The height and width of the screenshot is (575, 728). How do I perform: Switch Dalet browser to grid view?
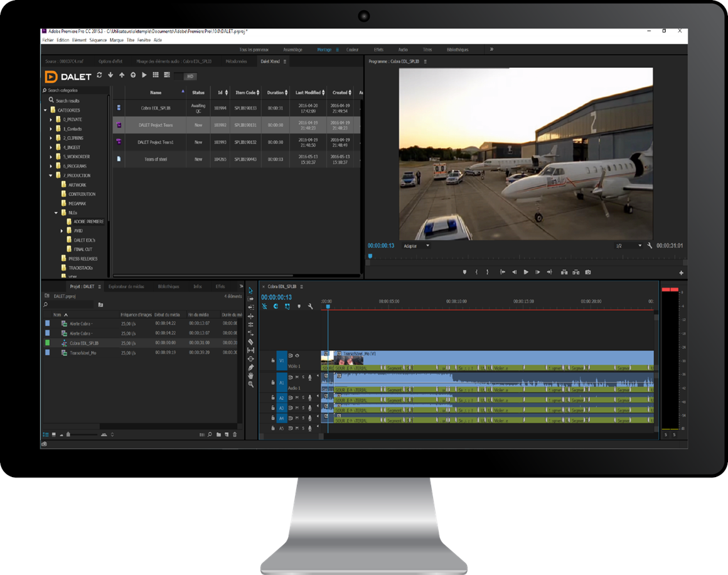155,75
